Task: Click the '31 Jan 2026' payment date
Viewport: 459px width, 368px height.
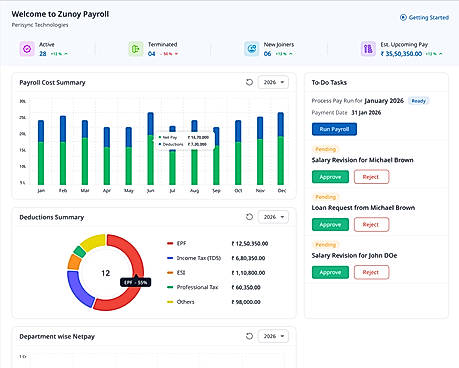Action: (366, 113)
